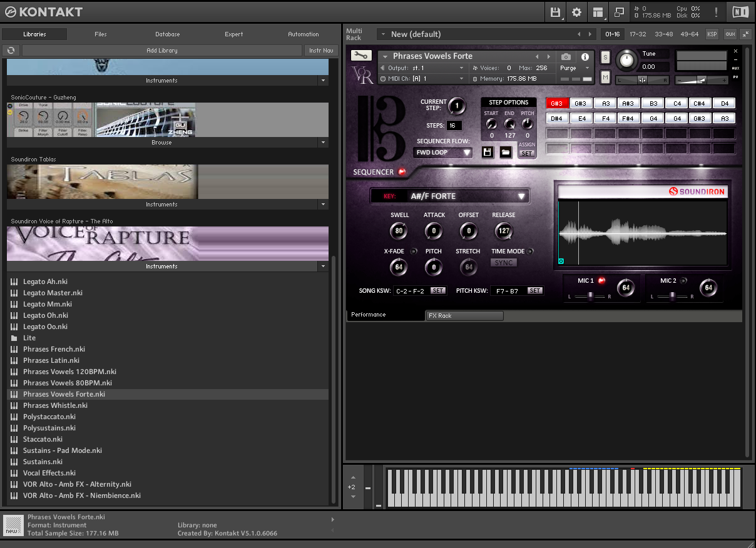
Task: Toggle the TIME MODE LED switch
Action: coord(530,251)
